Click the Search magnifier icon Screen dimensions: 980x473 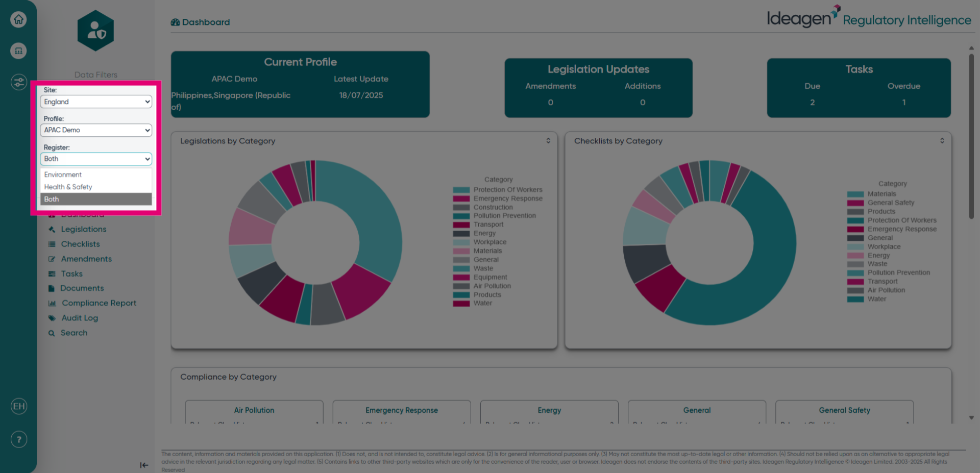[52, 333]
